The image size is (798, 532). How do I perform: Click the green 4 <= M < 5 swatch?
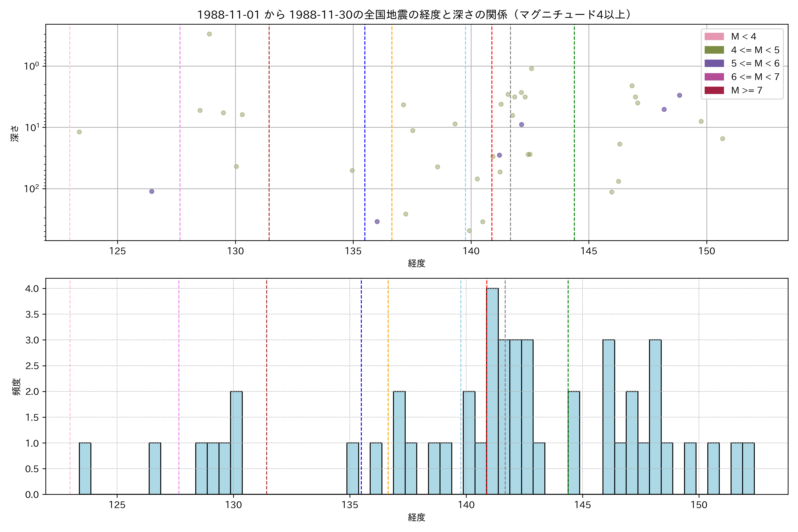pos(714,50)
